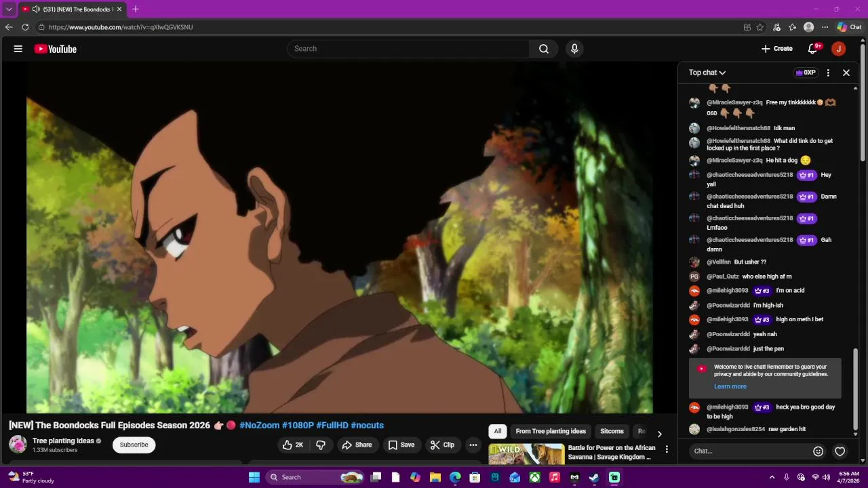Follow the #1080P hashtag link
This screenshot has width=868, height=488.
(298, 425)
